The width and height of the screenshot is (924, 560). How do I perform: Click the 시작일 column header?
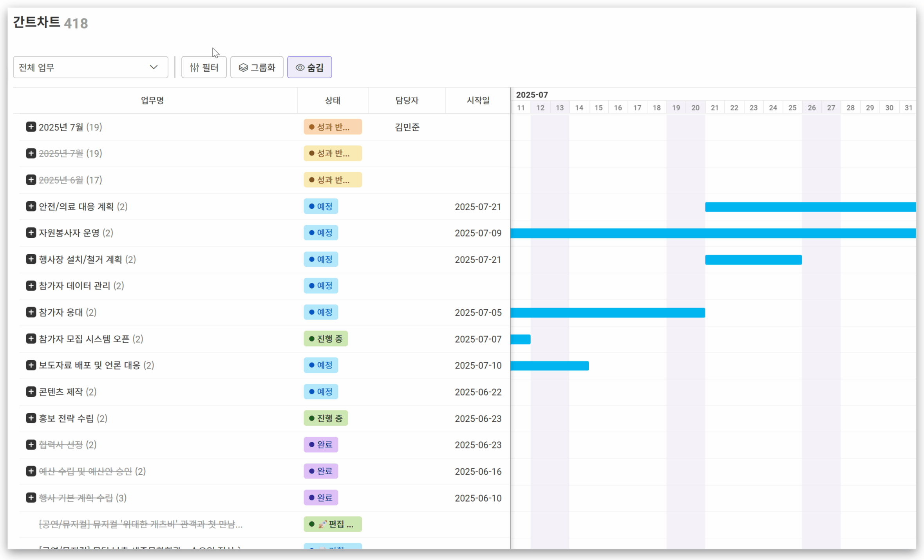point(478,101)
